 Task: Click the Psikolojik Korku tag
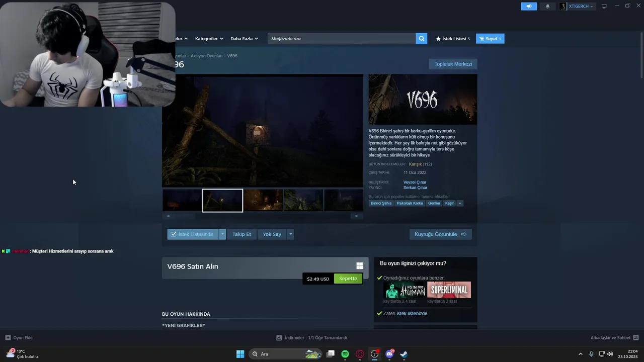[x=410, y=203]
